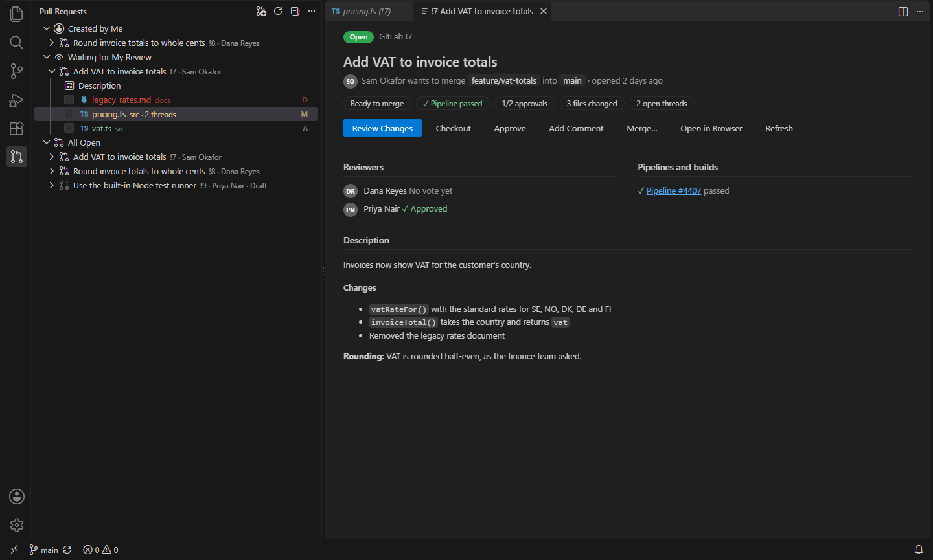Open the editor more actions menu
The height and width of the screenshot is (560, 933).
pyautogui.click(x=920, y=12)
